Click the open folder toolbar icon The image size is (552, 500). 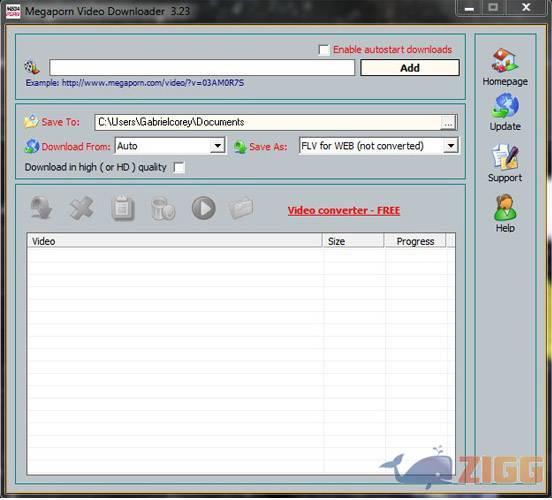pos(241,208)
